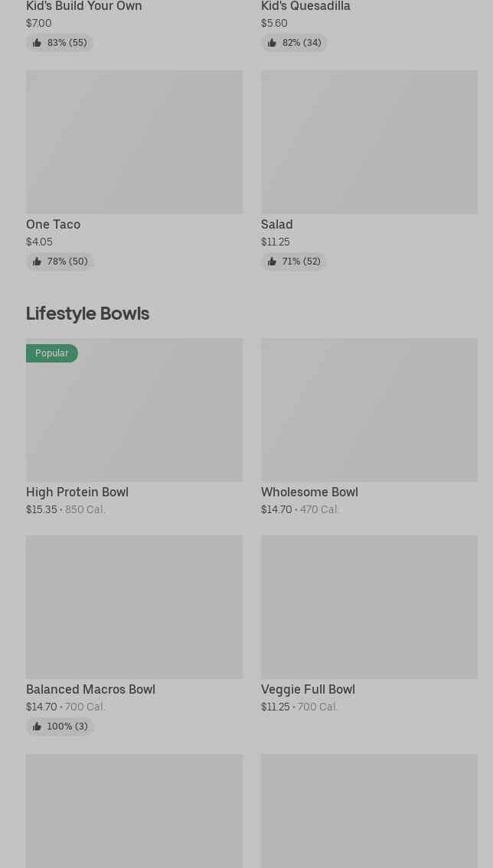Screen dimensions: 493x868
Task: Click thumbs-up icon for Balanced Macros Bowl
Action: click(37, 727)
